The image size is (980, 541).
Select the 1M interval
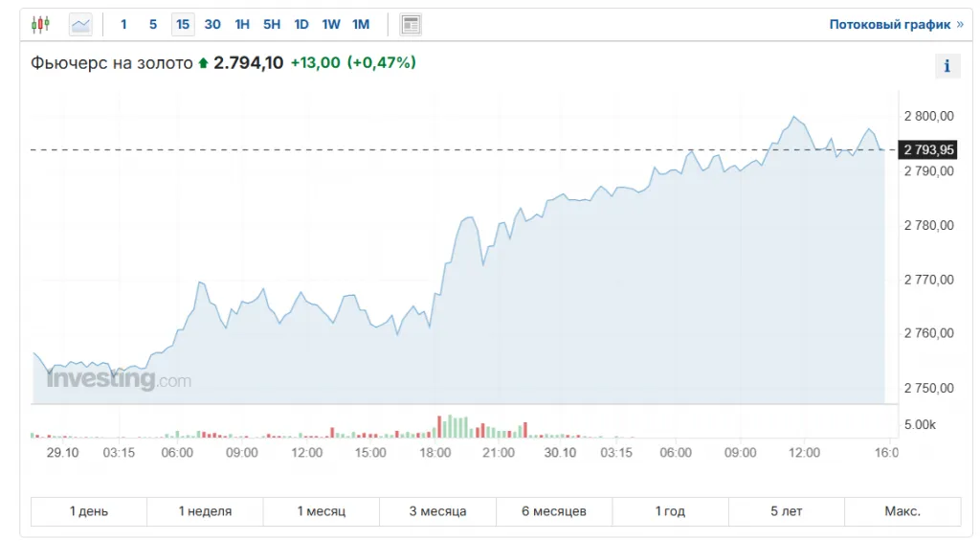[x=361, y=24]
